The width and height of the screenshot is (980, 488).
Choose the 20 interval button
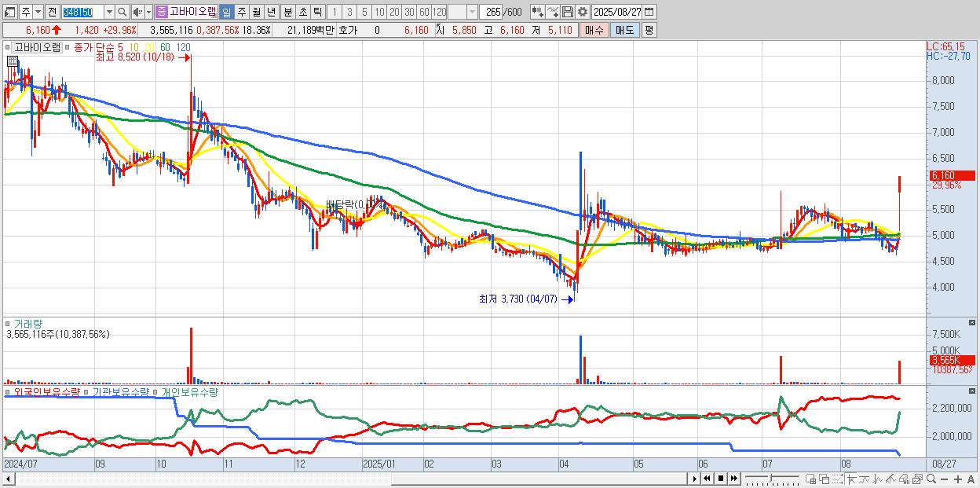[x=394, y=12]
